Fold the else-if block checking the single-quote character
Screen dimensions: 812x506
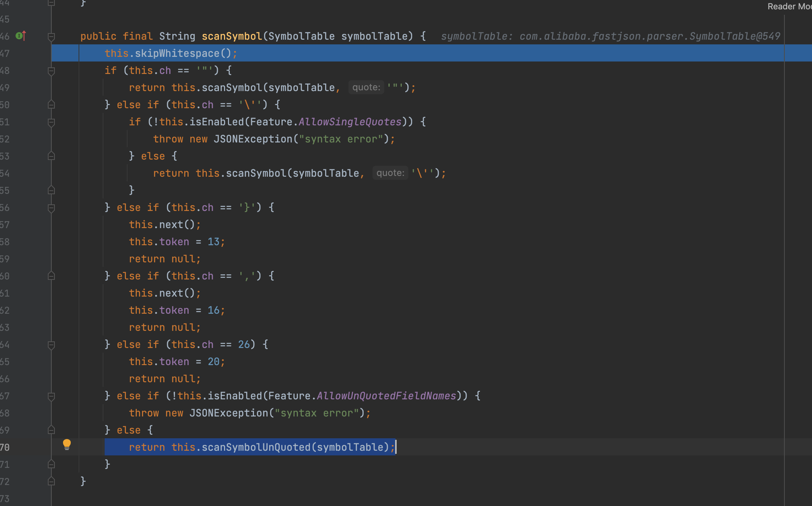(x=51, y=105)
